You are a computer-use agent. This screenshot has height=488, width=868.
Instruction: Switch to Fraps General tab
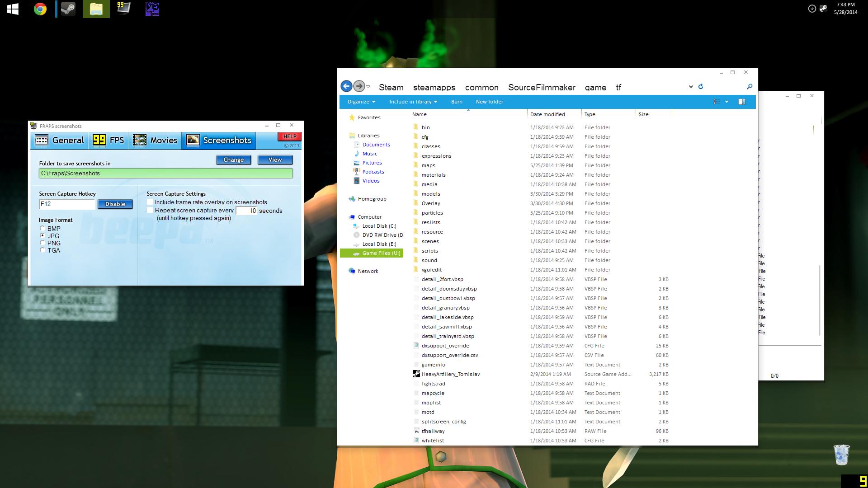(x=60, y=141)
